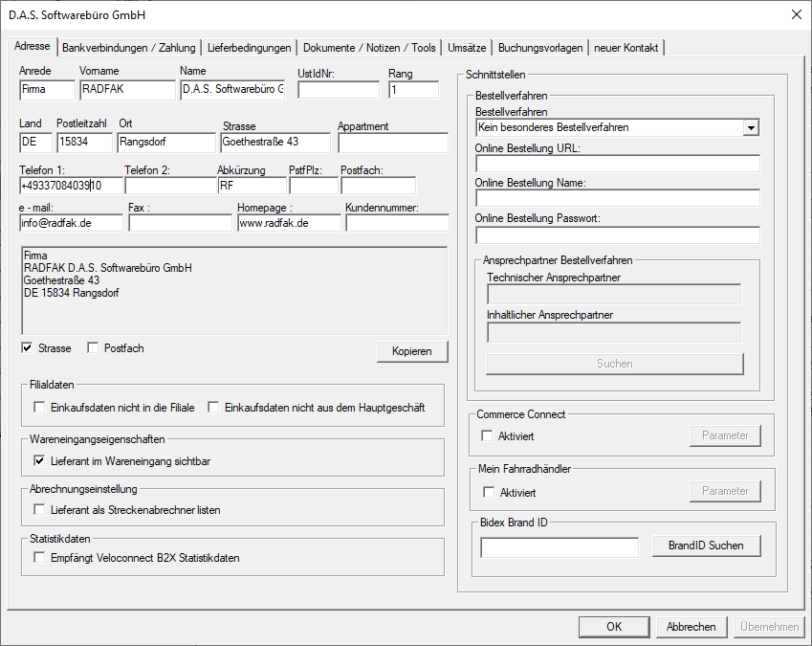Check Empfängt Veloconnect B2X Statistikdaten

pyautogui.click(x=39, y=558)
